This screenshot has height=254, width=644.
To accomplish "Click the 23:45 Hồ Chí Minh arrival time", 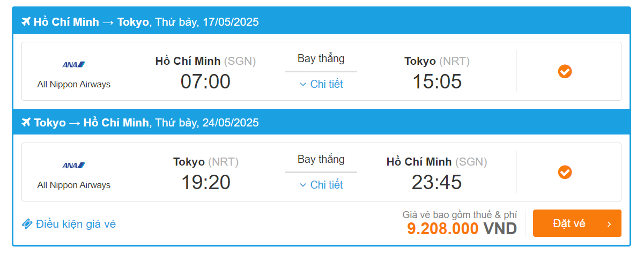I will 436,182.
